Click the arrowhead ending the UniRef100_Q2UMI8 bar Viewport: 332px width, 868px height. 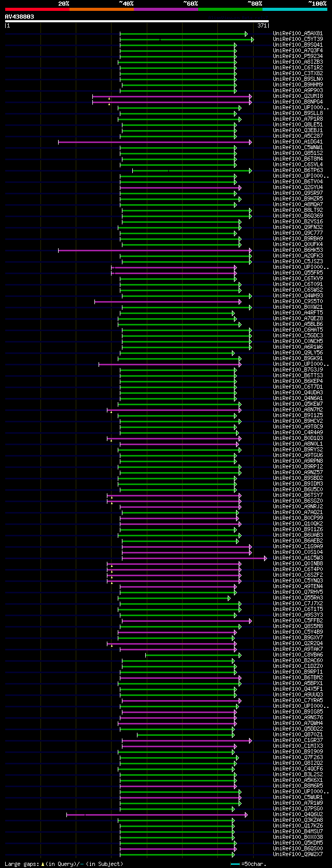click(x=251, y=96)
